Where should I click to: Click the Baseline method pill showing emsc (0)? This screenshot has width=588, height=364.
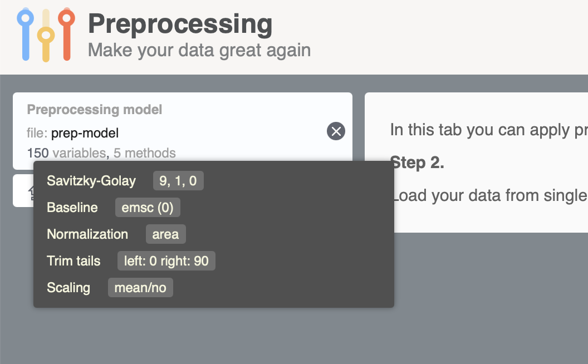pos(148,207)
